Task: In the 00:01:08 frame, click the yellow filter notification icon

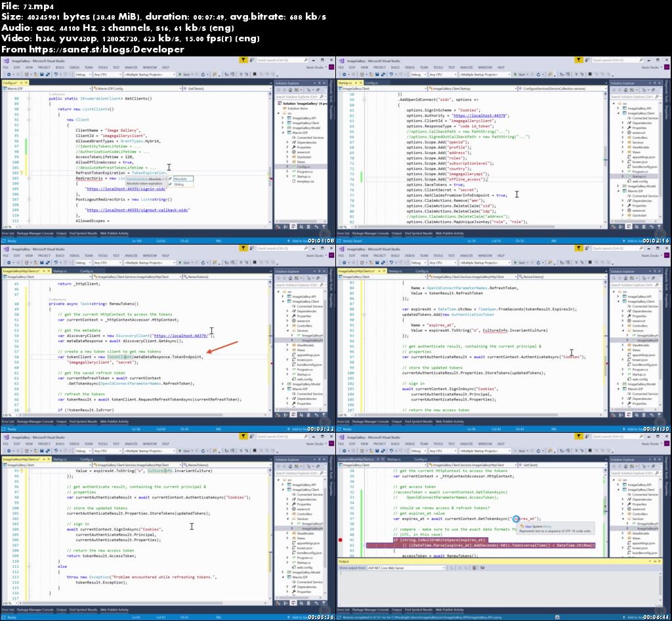Action: tap(243, 60)
